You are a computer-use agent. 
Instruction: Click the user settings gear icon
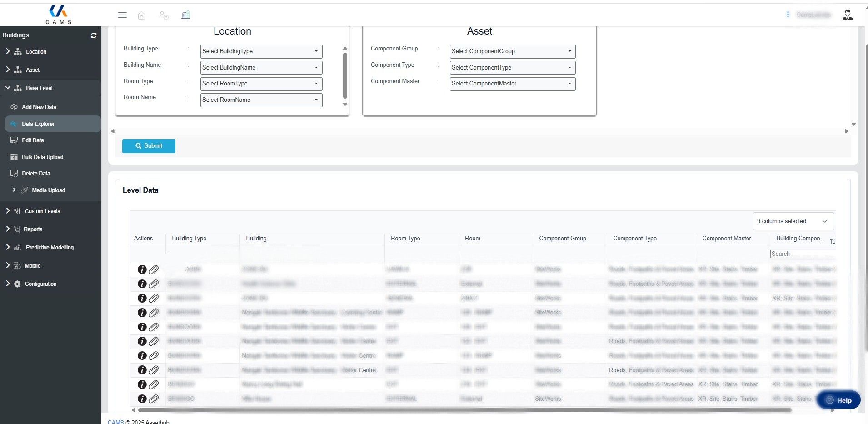[164, 15]
